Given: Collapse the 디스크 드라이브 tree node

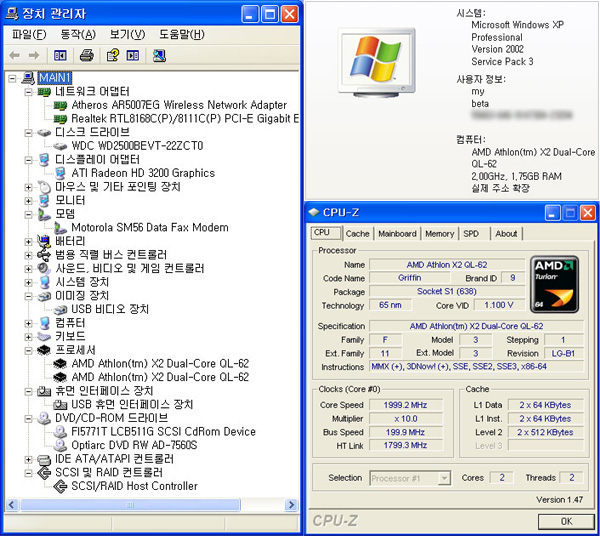Looking at the screenshot, I should (x=28, y=133).
